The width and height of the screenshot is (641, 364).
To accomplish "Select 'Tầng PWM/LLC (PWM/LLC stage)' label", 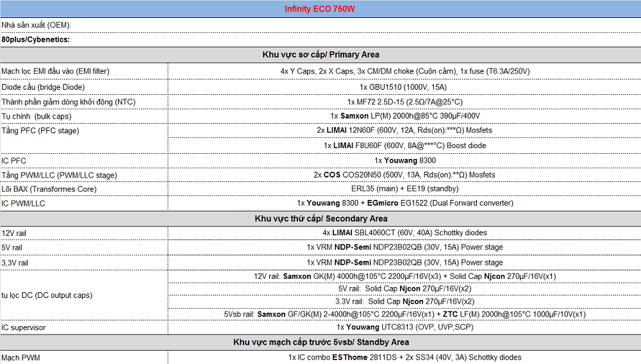I will [59, 175].
